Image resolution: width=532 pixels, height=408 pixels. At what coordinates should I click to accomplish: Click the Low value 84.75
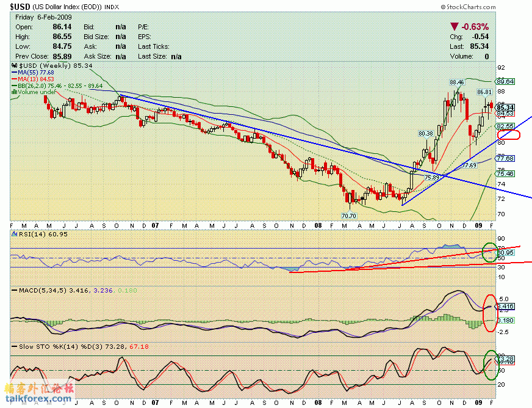click(x=62, y=46)
